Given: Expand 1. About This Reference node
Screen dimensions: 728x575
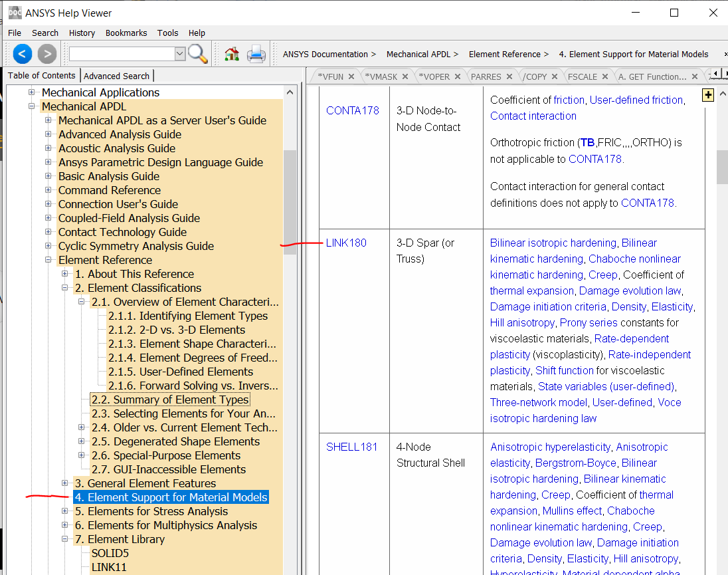Looking at the screenshot, I should [64, 274].
